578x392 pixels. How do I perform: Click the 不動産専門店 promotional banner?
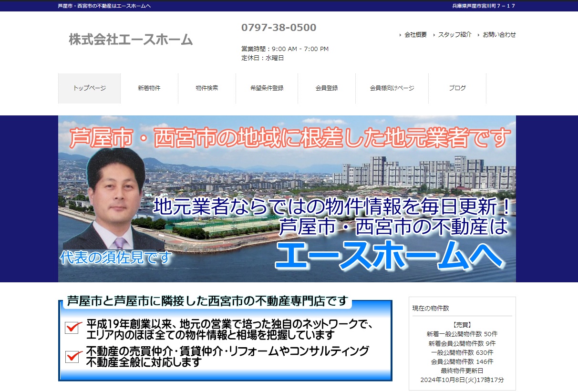225,338
